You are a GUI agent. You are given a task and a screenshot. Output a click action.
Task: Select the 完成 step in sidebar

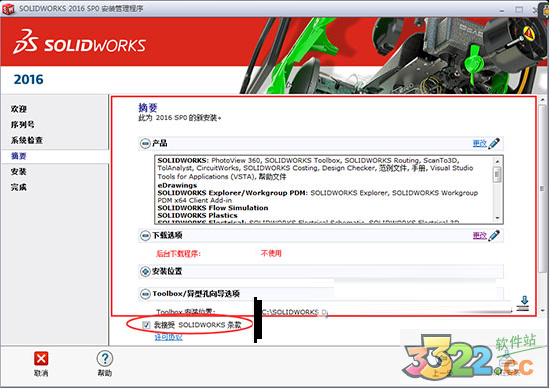19,187
